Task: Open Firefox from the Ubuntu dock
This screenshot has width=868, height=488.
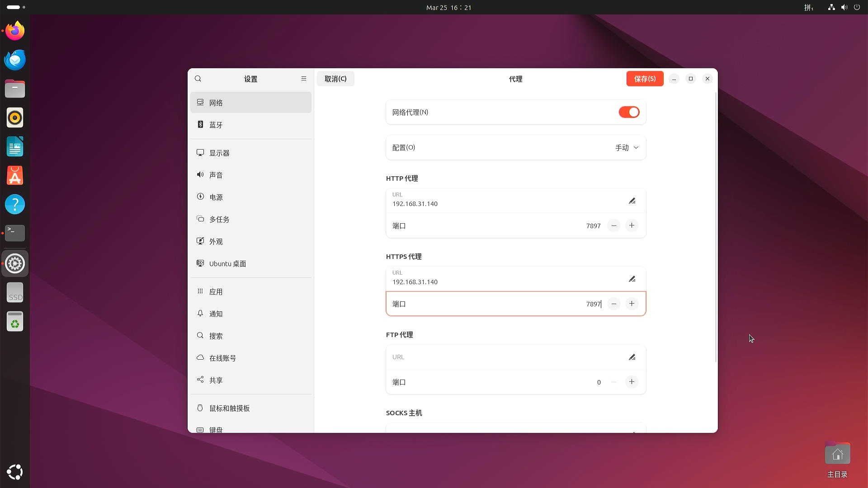Action: (15, 31)
